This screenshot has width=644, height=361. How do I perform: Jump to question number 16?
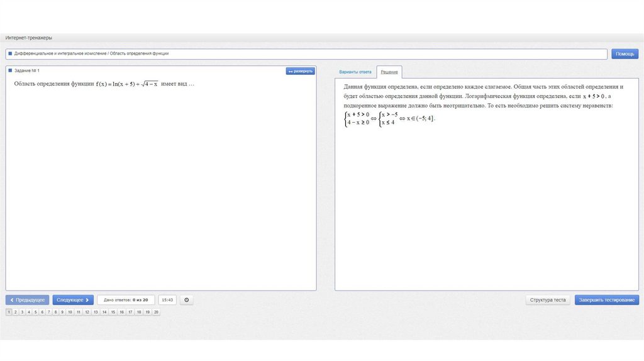tap(121, 312)
